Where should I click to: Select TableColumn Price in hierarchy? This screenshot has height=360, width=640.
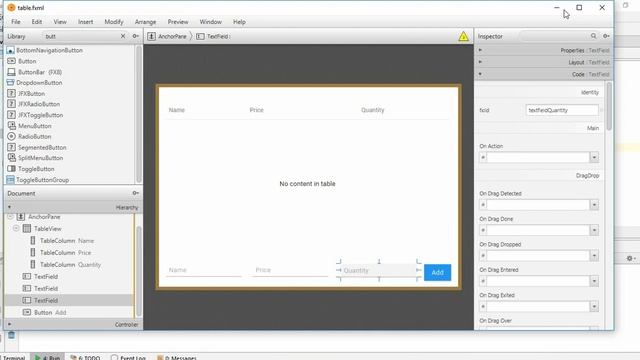point(65,253)
